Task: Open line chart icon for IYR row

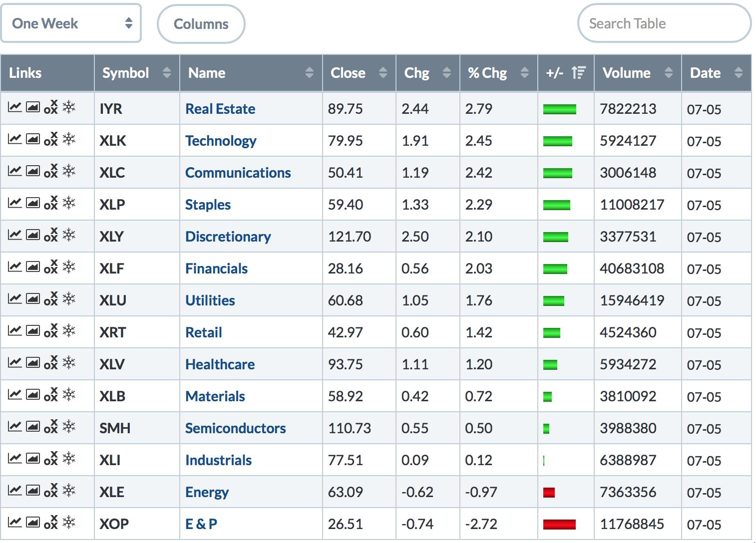Action: pyautogui.click(x=14, y=107)
